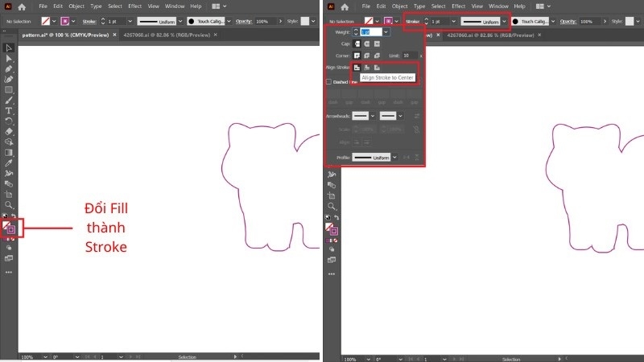Click Home icon in left window

click(22, 6)
